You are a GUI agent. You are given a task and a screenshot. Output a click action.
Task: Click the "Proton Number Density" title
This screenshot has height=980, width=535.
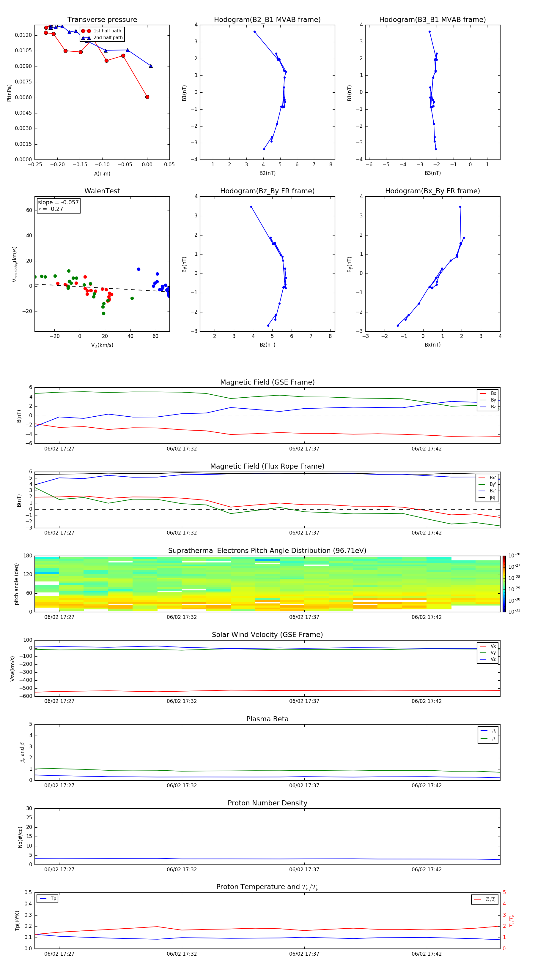pos(267,803)
